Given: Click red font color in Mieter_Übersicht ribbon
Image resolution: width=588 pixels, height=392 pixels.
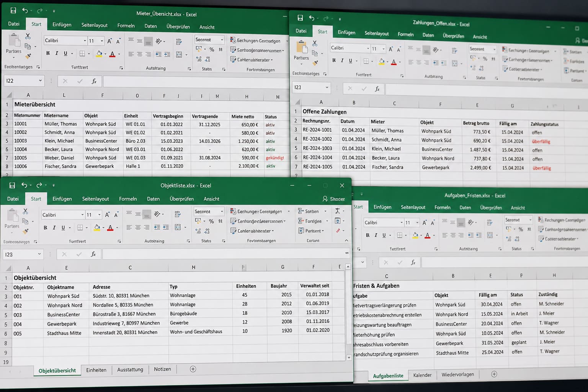Looking at the screenshot, I should [x=112, y=54].
